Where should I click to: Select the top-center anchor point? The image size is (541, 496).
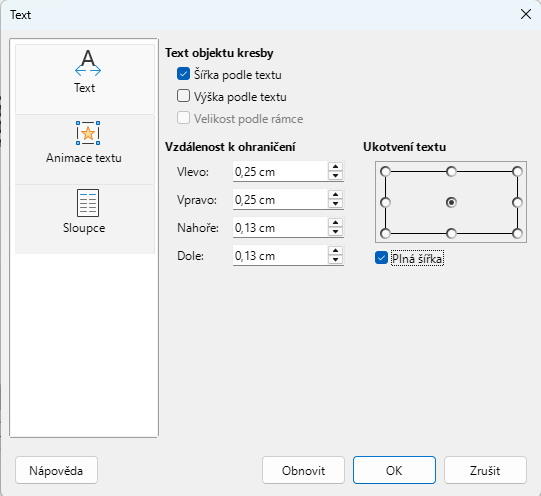451,171
